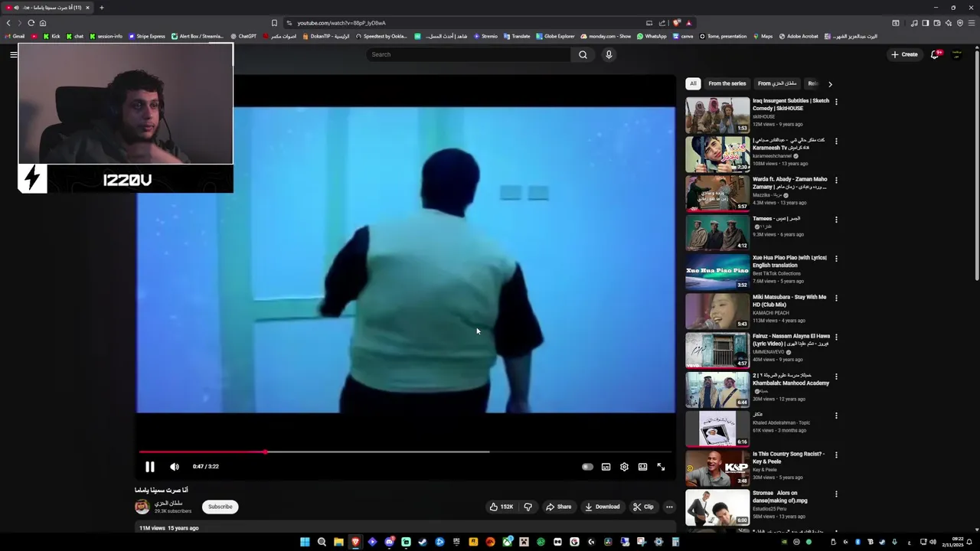The width and height of the screenshot is (980, 551).
Task: Click the Clip button
Action: tap(643, 507)
